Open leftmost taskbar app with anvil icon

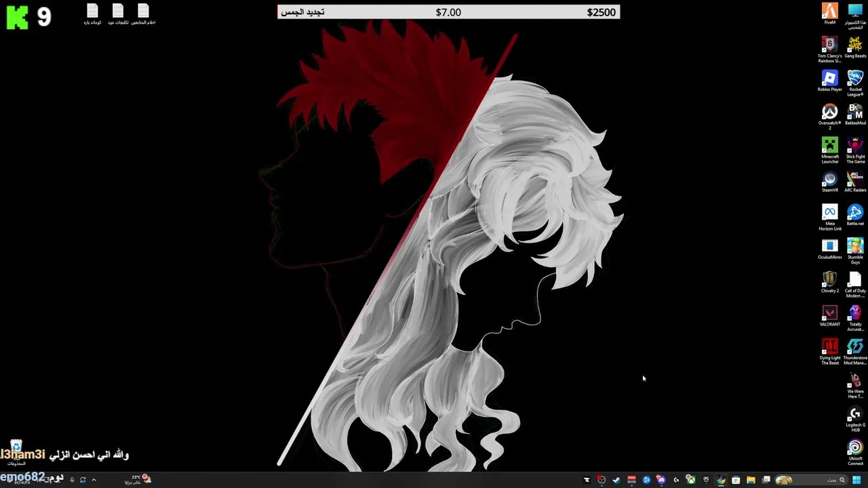587,480
